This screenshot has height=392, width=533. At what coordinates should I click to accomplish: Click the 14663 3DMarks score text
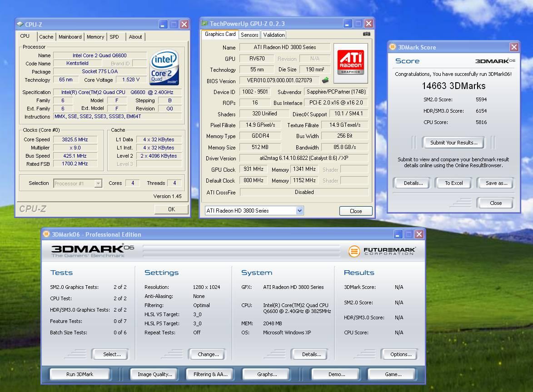coord(453,86)
